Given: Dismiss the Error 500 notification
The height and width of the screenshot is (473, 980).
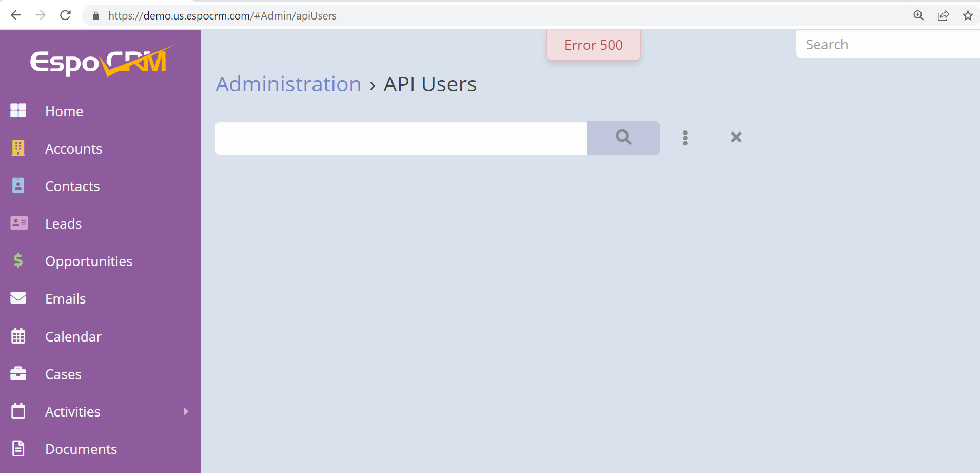Looking at the screenshot, I should coord(593,45).
